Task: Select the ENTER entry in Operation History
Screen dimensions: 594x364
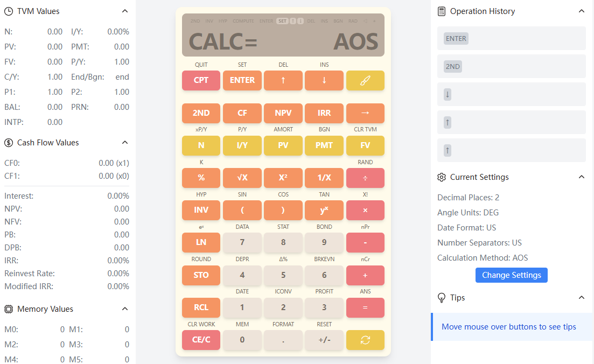Action: click(x=456, y=38)
